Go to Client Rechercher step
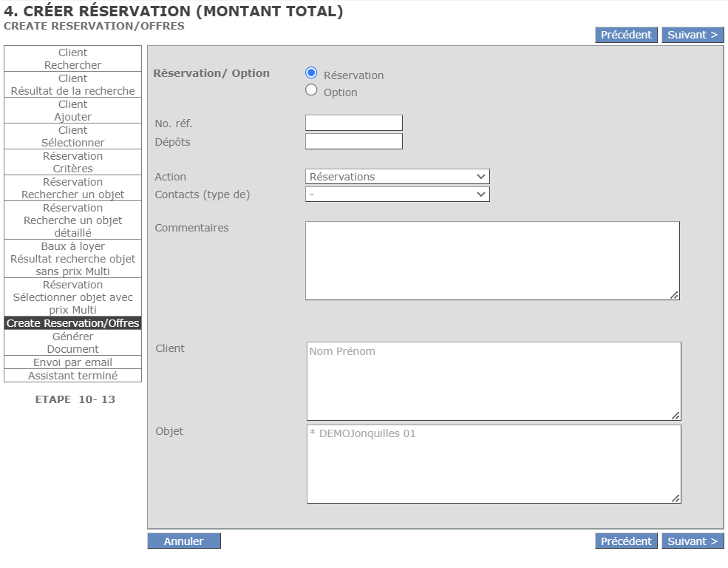728x568 pixels. coord(72,59)
